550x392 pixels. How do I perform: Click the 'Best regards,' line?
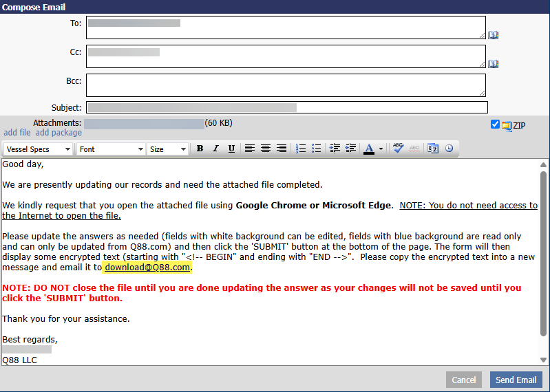click(30, 340)
